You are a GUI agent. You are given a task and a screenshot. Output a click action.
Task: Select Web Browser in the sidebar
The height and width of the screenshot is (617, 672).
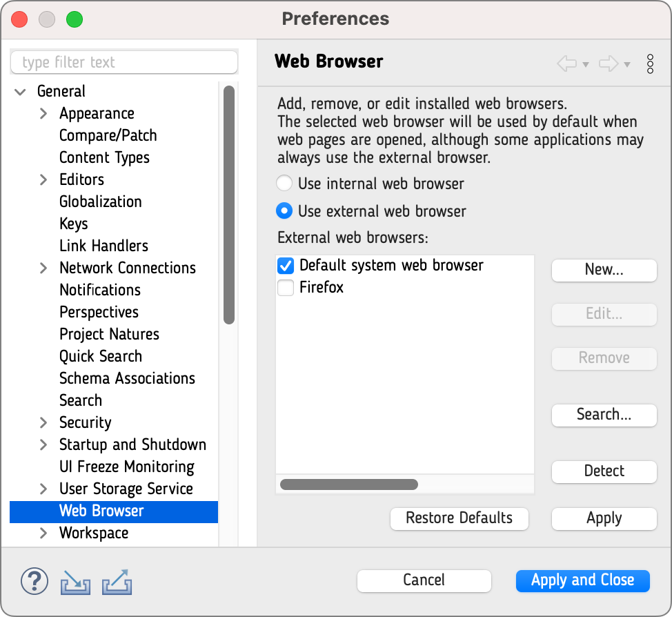(101, 511)
